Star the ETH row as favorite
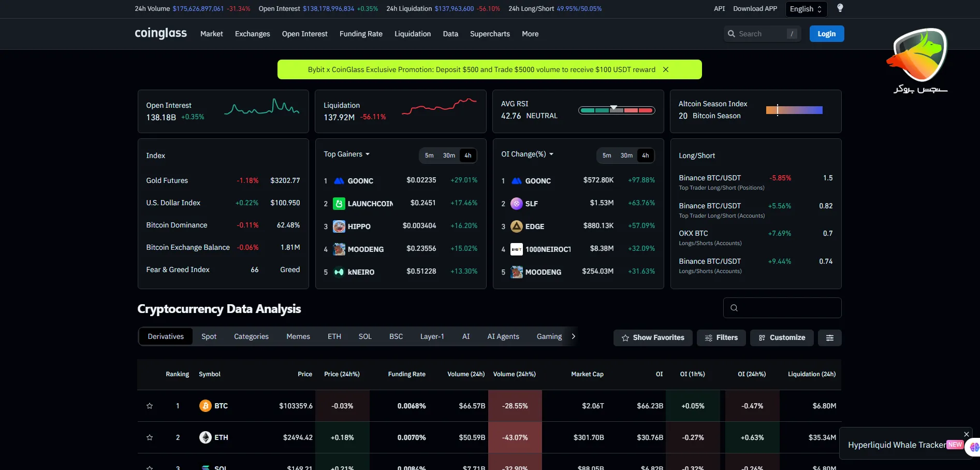The width and height of the screenshot is (980, 470). [x=150, y=437]
